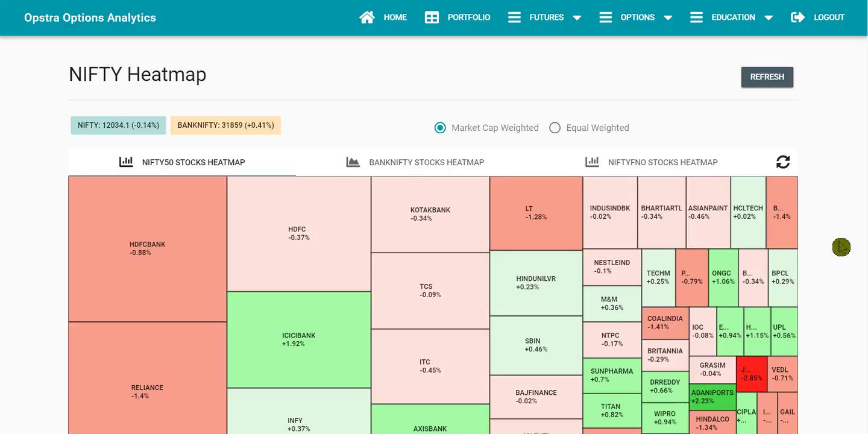Click the BHARTIARTL heatmap tile
The height and width of the screenshot is (434, 868).
[x=662, y=213]
